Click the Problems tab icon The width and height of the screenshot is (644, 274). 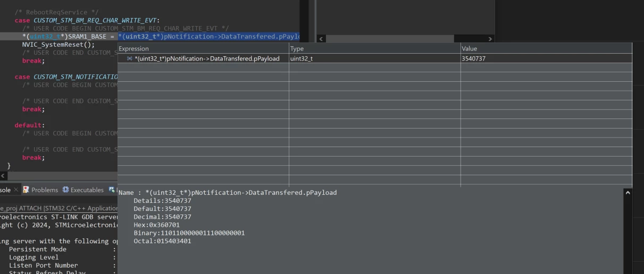click(25, 190)
